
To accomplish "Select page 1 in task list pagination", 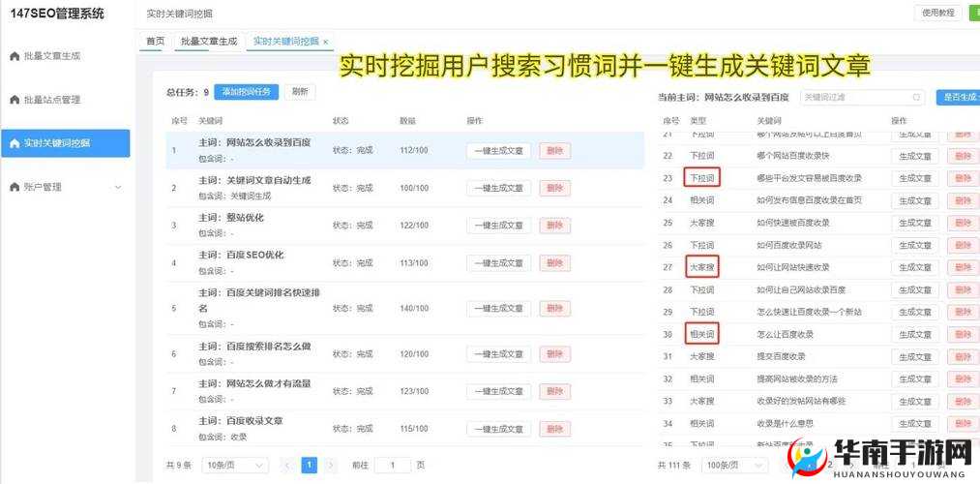I will 310,466.
